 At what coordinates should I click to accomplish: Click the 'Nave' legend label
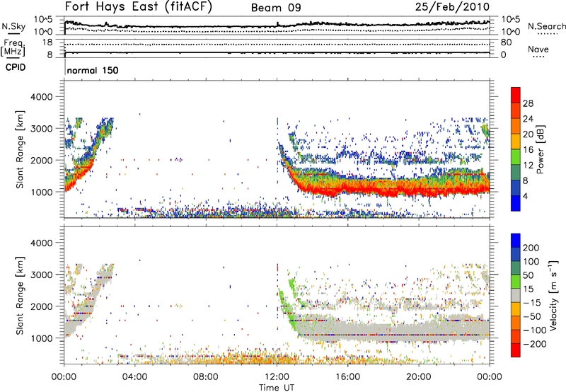tap(538, 49)
